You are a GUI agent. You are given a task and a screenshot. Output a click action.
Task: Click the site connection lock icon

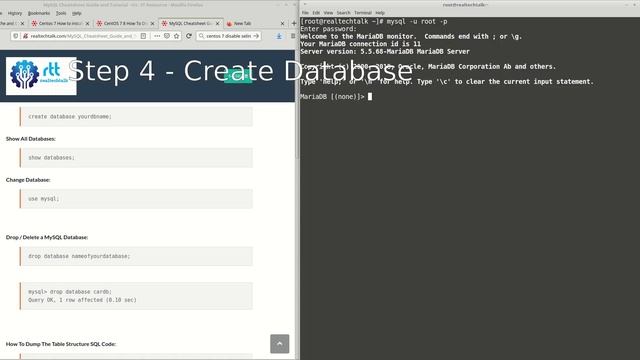tap(25, 36)
